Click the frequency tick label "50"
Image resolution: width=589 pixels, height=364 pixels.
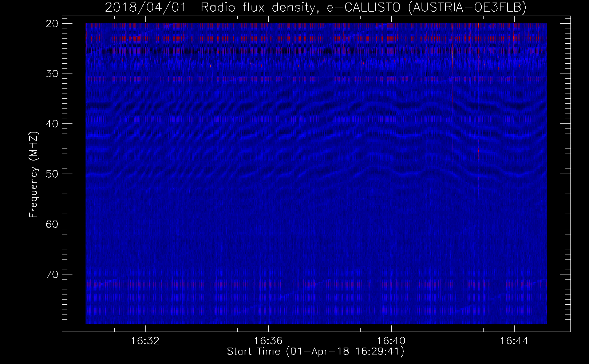52,174
